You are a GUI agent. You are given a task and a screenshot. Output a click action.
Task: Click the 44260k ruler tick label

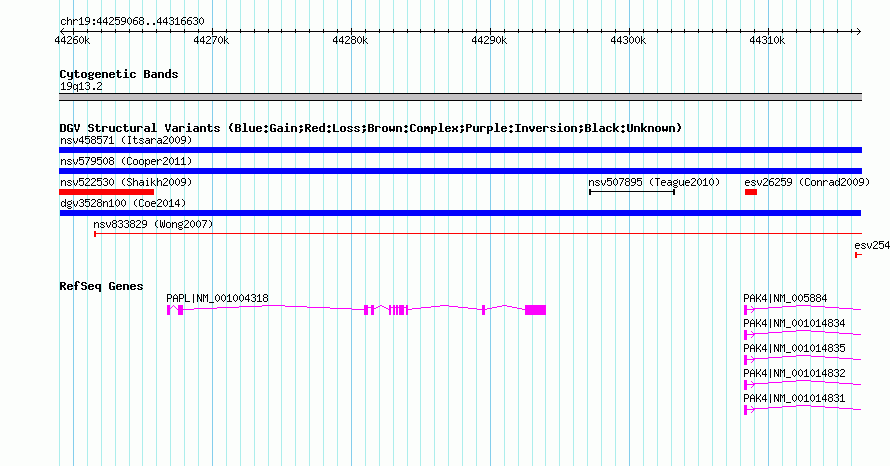(72, 40)
